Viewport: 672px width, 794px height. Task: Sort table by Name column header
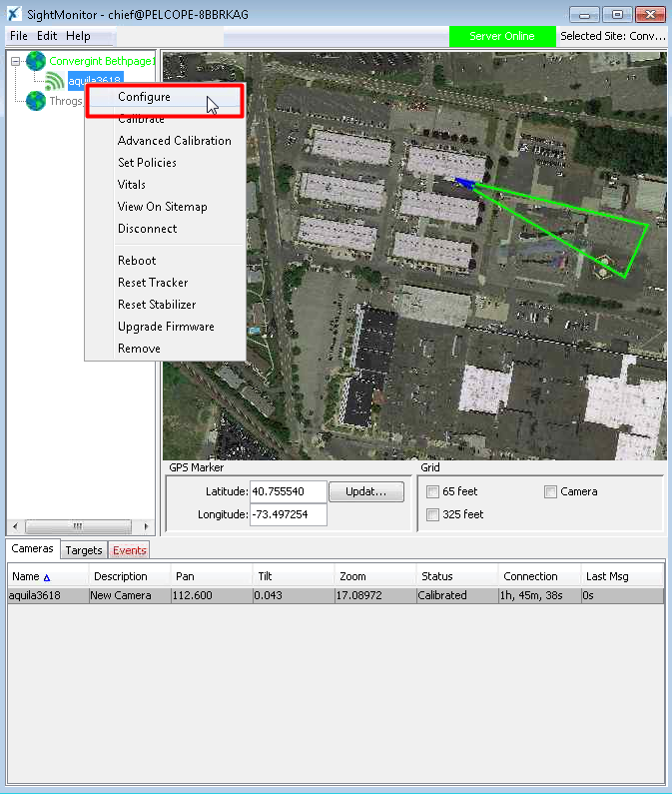tap(48, 576)
